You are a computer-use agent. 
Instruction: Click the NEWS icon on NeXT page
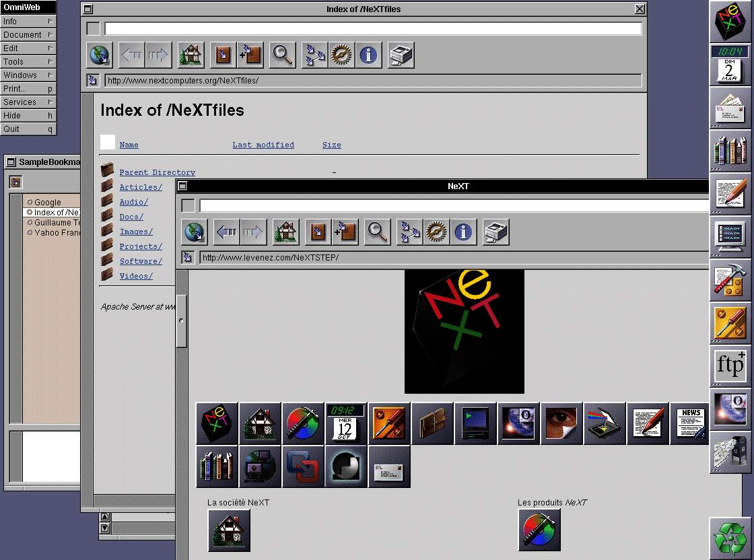(x=691, y=423)
